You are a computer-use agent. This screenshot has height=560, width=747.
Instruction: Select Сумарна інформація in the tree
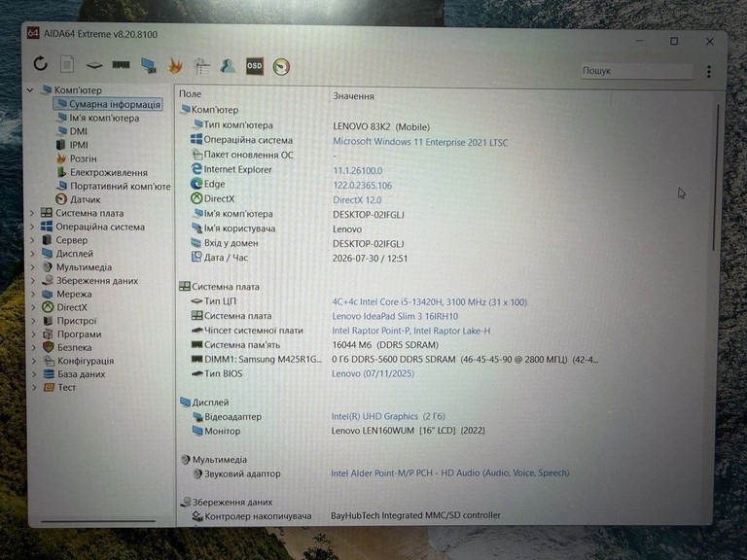tap(108, 104)
